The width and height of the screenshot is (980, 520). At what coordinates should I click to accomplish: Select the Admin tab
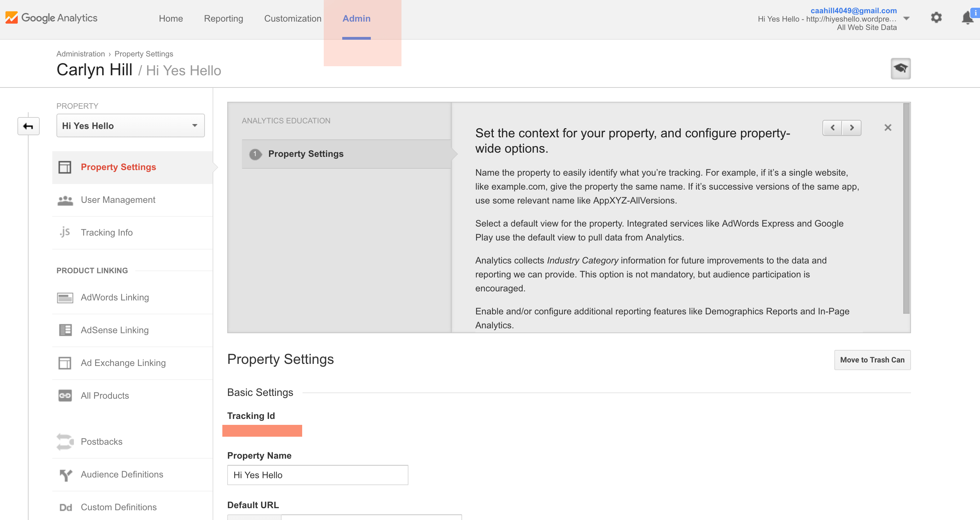[357, 18]
